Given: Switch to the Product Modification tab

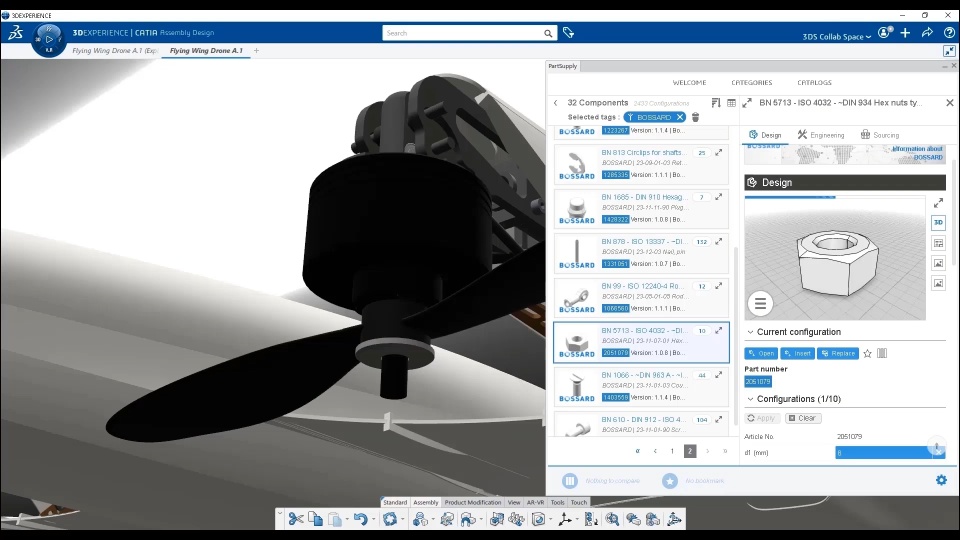Looking at the screenshot, I should coord(473,502).
